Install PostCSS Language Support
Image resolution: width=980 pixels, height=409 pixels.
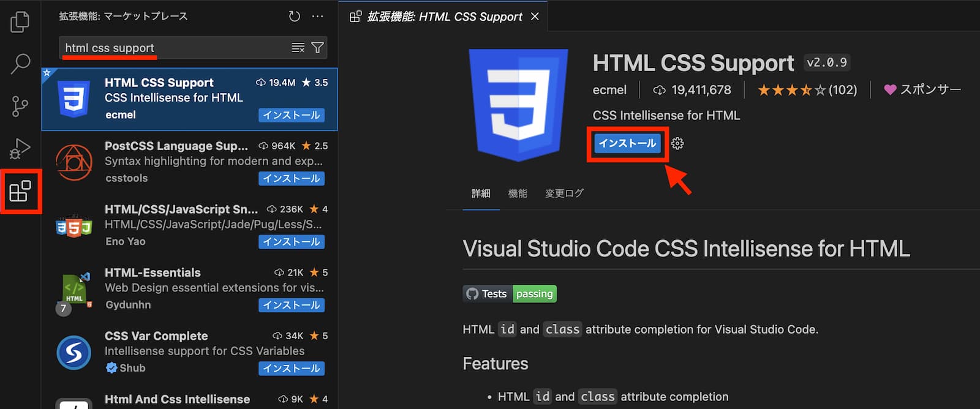[x=292, y=179]
